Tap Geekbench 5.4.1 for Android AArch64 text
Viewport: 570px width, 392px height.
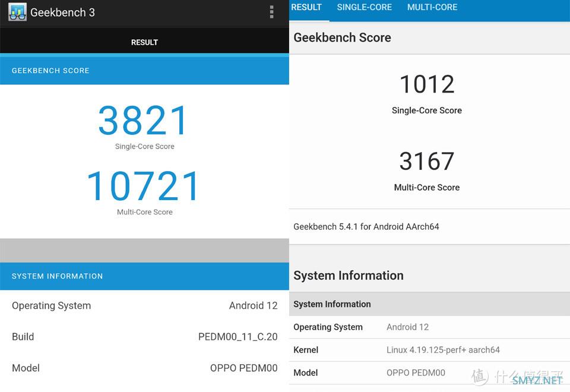point(366,226)
